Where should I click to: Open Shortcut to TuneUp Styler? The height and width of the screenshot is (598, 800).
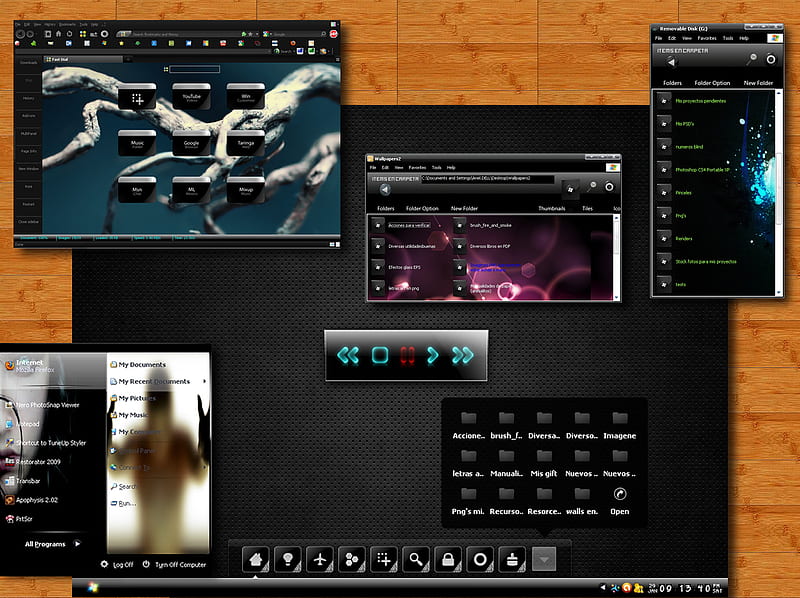46,443
